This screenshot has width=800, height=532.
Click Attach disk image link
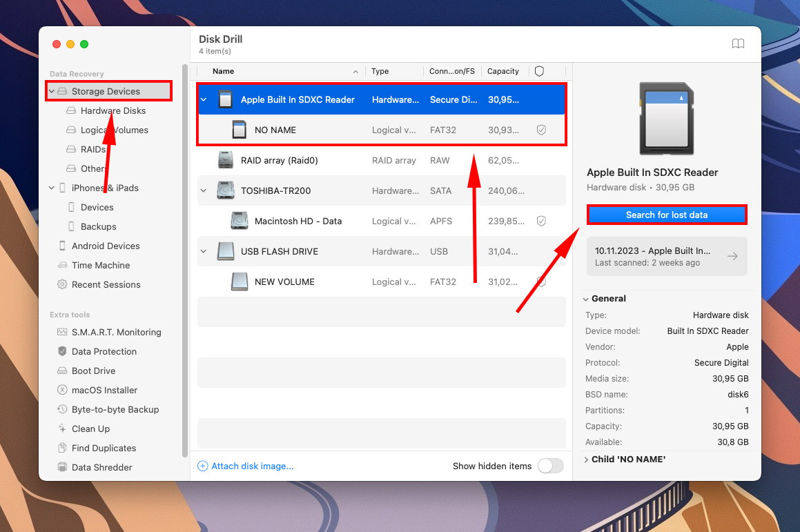252,466
